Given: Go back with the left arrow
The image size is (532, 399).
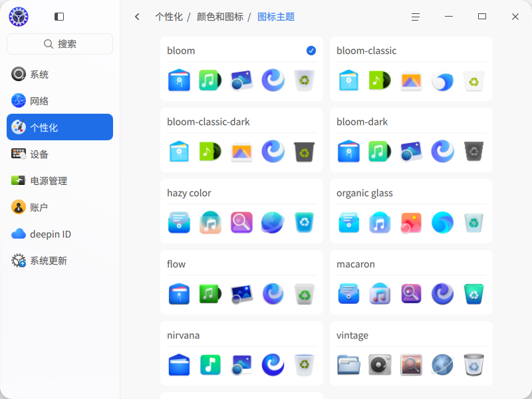Looking at the screenshot, I should (x=137, y=17).
